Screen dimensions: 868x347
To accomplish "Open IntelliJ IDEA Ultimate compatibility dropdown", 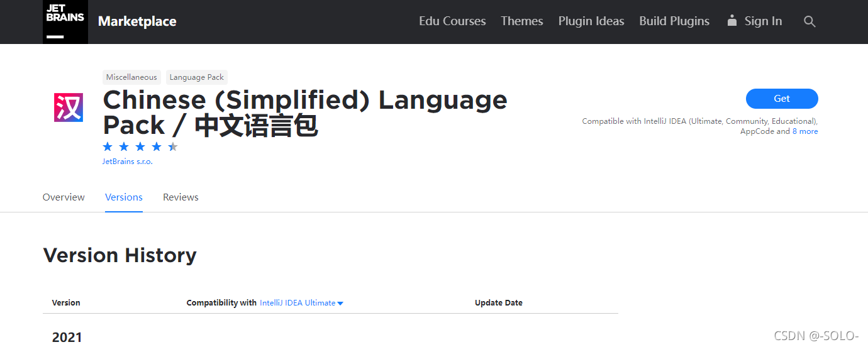I will [x=301, y=303].
